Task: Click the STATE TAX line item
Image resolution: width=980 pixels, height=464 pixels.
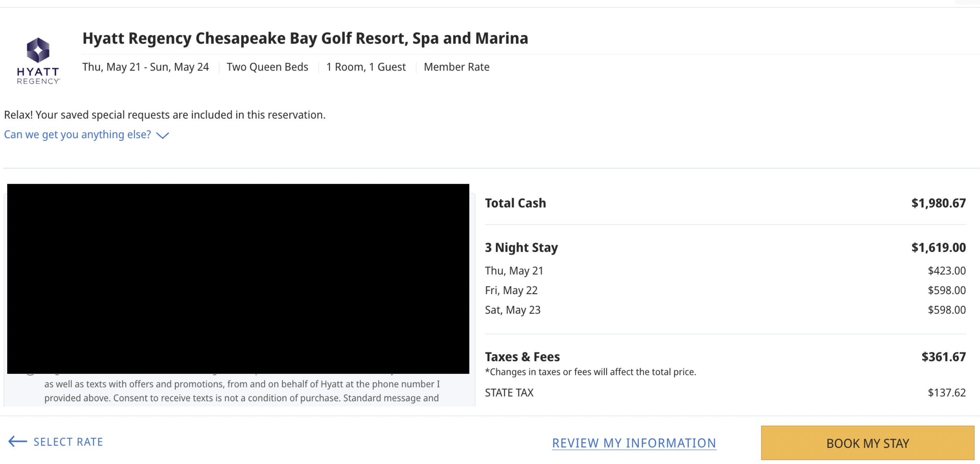Action: [509, 393]
